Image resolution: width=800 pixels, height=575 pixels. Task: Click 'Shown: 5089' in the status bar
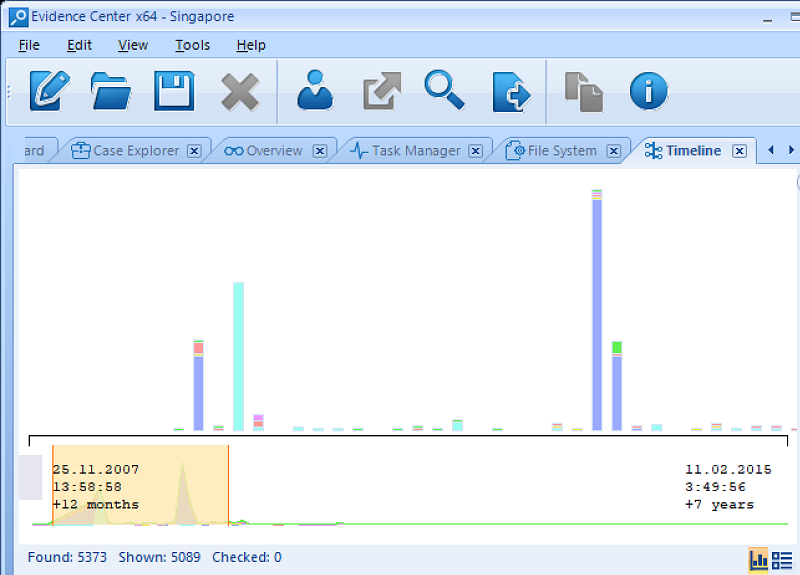click(159, 557)
